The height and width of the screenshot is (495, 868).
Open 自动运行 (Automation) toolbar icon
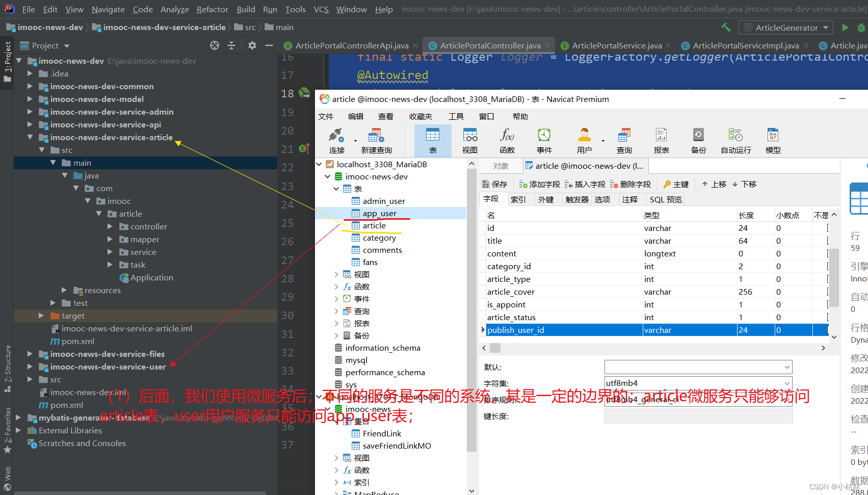point(735,141)
